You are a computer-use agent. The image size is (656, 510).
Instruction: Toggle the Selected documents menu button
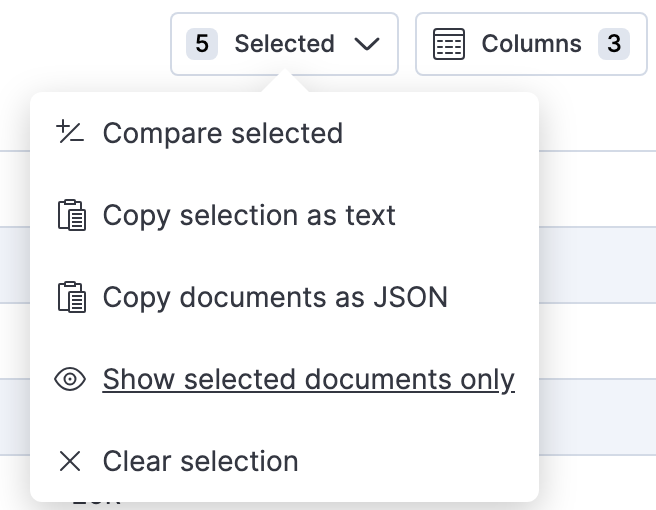tap(284, 44)
